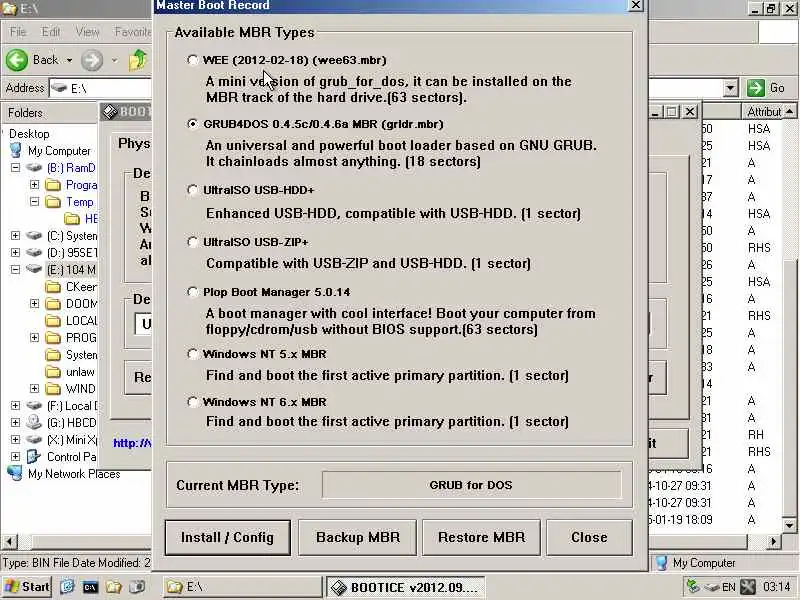Screen dimensions: 800x600
Task: Click the http link in BOOTICE window
Action: click(x=132, y=443)
